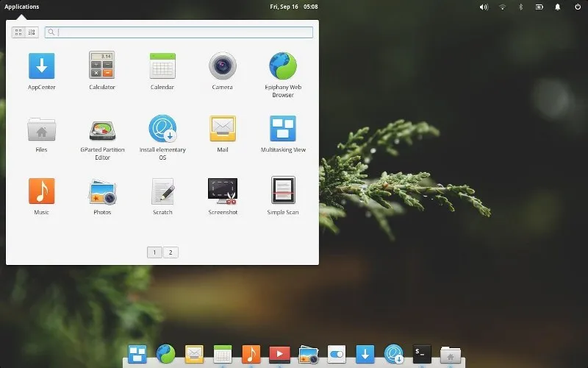
Task: Open the date and time calendar indicator
Action: click(x=293, y=7)
